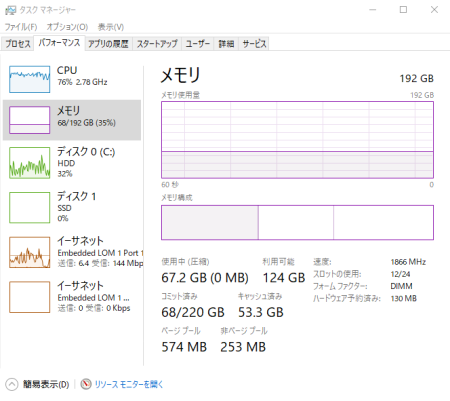Collapse view with the 簡易表示 chevron icon
Screen dimensions: 450x401
point(12,384)
